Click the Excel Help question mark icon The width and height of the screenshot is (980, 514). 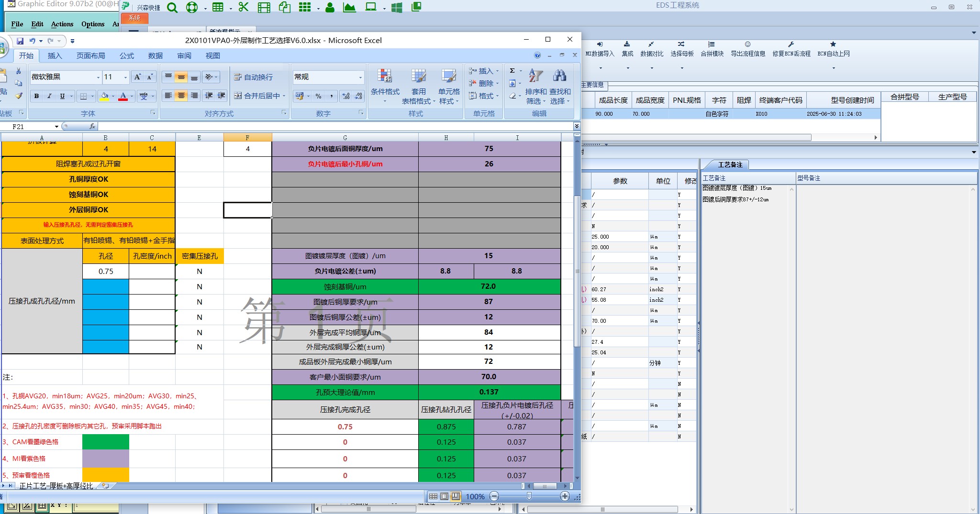tap(537, 55)
